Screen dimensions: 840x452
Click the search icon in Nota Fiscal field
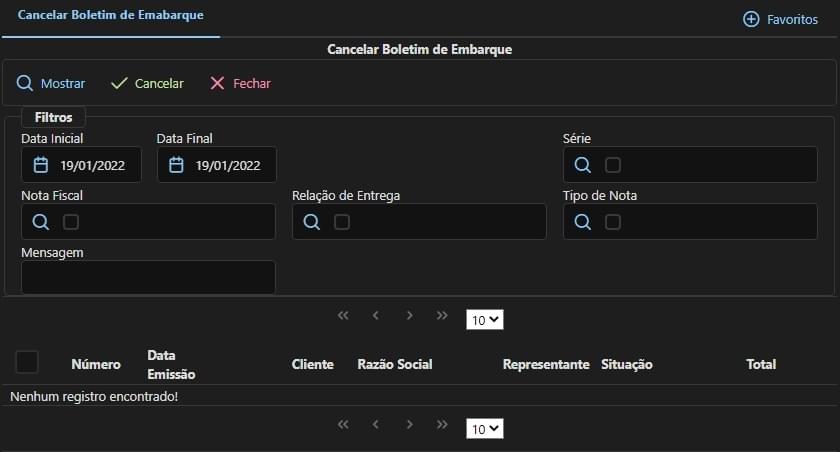pos(41,222)
